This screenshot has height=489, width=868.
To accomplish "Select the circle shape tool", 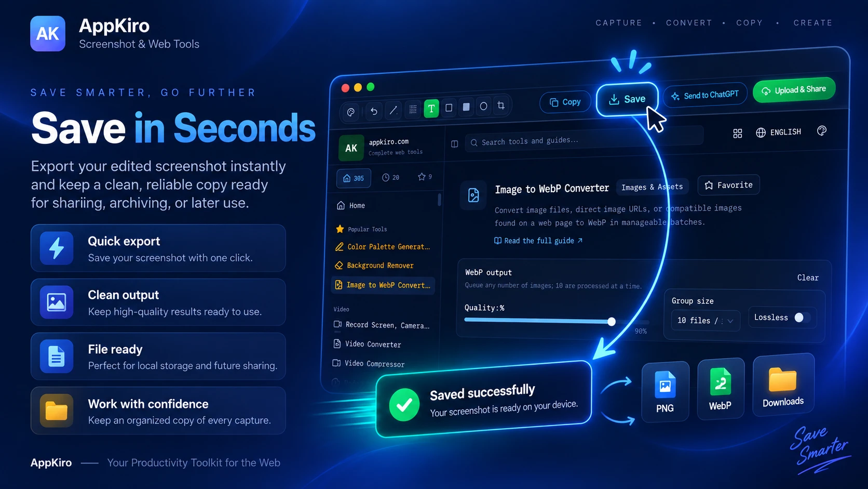I will click(483, 106).
